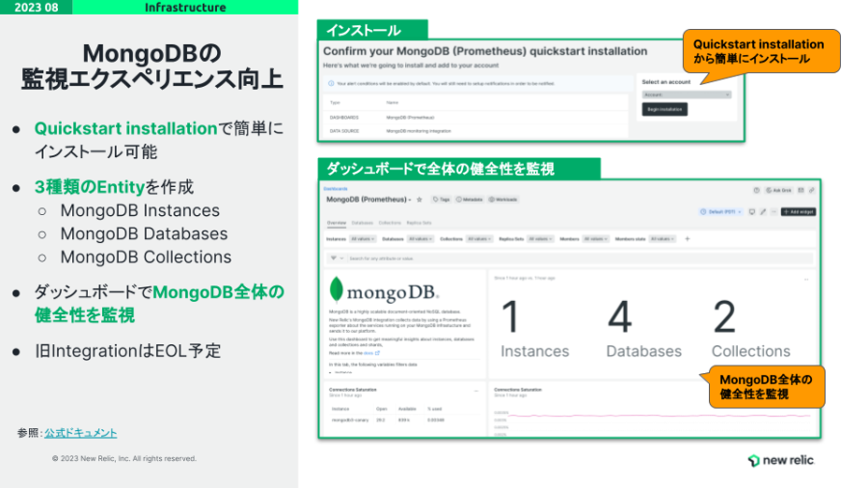Screen dimensions: 868x488
Task: Go back via the Dashboards breadcrumb link
Action: 336,189
